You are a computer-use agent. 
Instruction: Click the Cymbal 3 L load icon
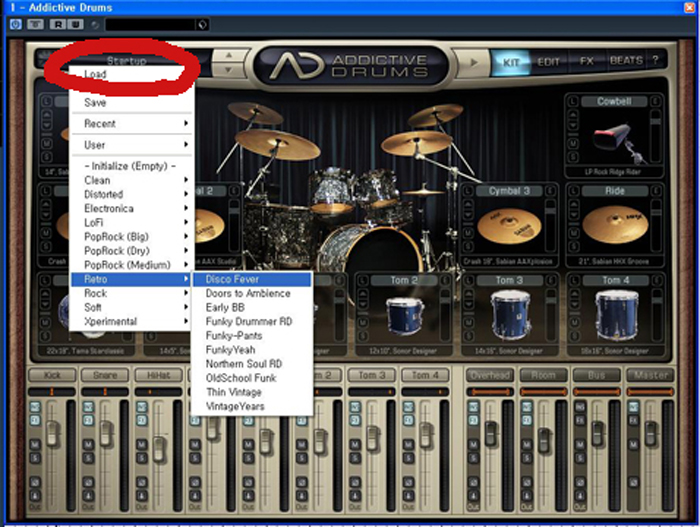(468, 191)
